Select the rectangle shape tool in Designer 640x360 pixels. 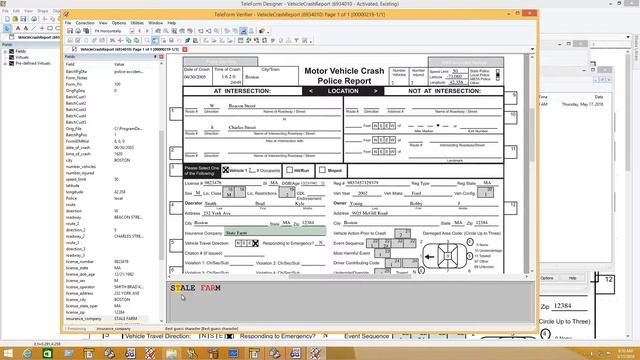coord(50,29)
